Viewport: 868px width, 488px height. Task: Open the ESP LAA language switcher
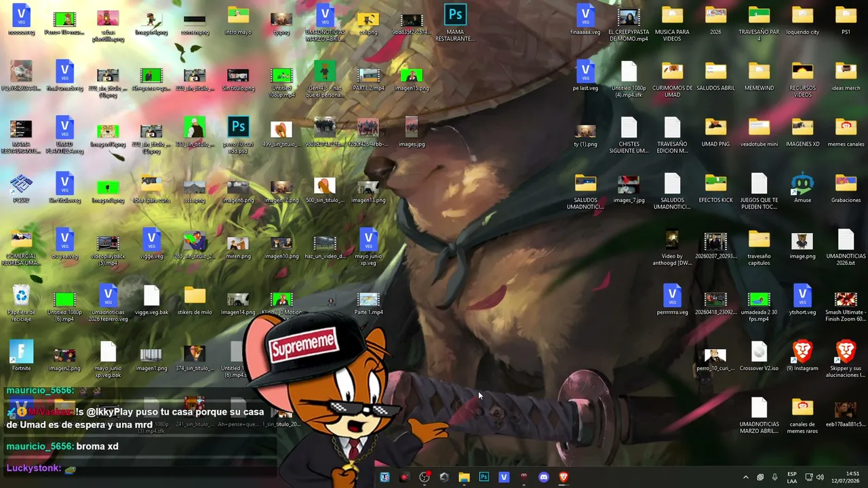pos(792,477)
